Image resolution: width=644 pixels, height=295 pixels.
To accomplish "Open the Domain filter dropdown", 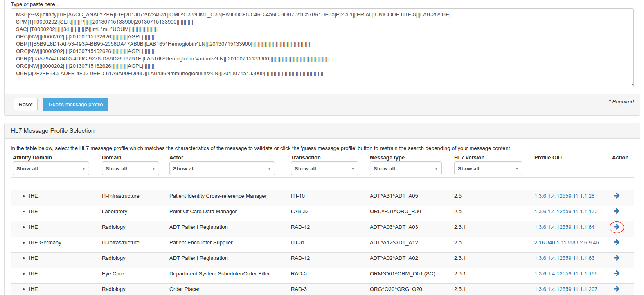I will 130,169.
